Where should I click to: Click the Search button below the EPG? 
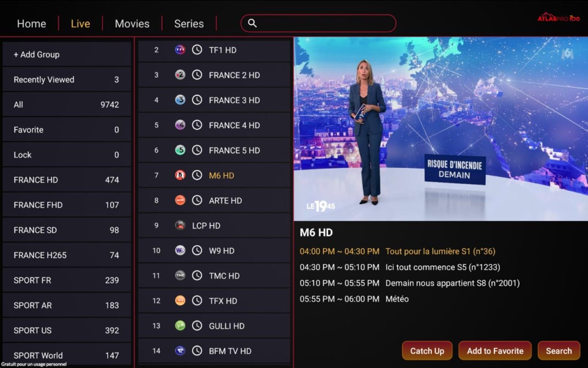[559, 351]
